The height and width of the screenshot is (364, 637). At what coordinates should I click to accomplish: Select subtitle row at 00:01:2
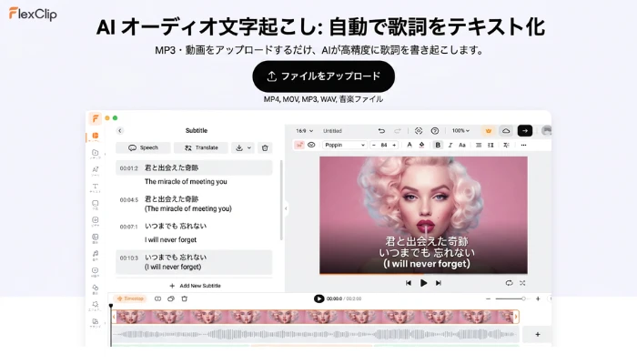click(x=194, y=167)
